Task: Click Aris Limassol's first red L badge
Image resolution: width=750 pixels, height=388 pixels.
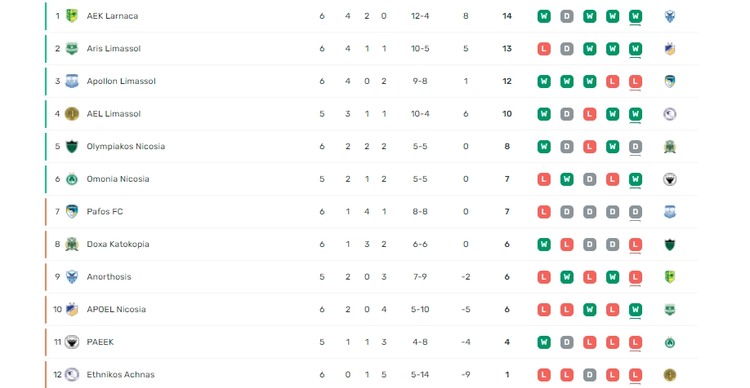Action: click(x=544, y=49)
